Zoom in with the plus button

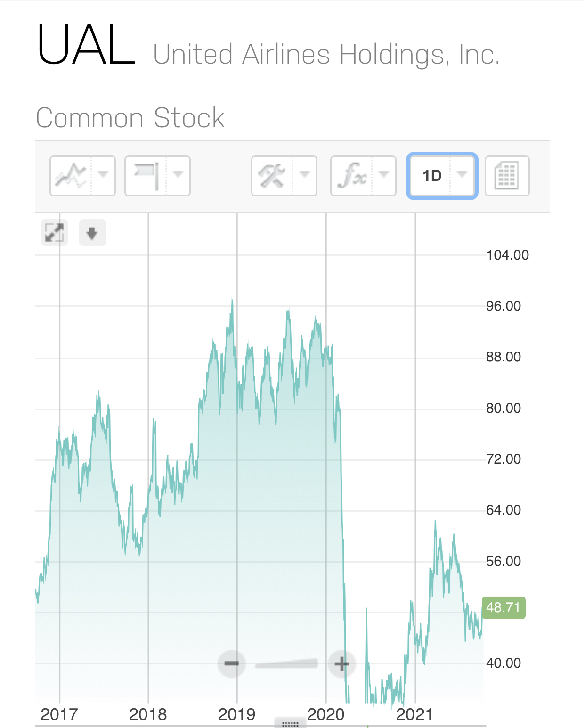341,664
